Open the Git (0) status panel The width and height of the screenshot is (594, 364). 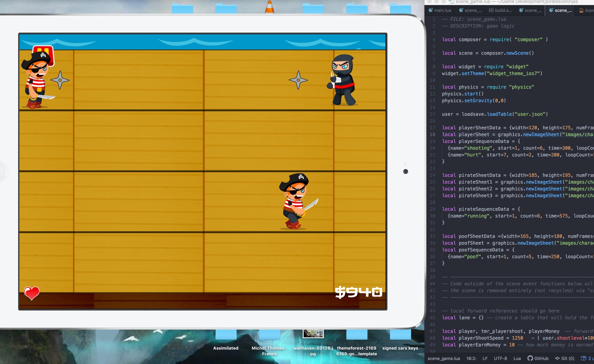click(565, 358)
